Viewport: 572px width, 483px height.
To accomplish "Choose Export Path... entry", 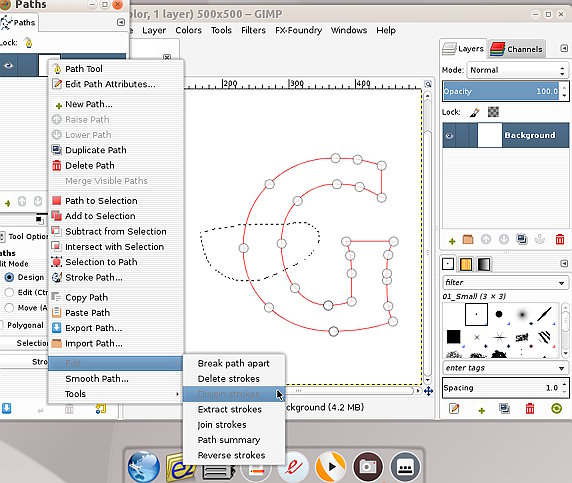I will click(116, 328).
